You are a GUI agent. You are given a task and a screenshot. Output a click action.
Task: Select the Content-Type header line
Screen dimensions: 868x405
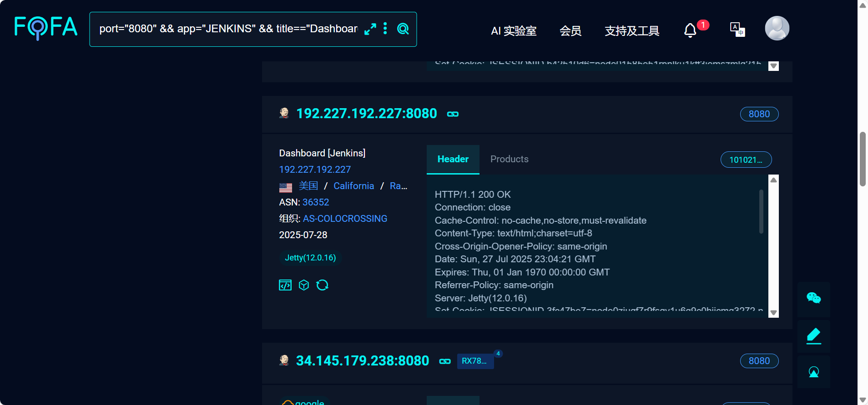click(x=514, y=233)
